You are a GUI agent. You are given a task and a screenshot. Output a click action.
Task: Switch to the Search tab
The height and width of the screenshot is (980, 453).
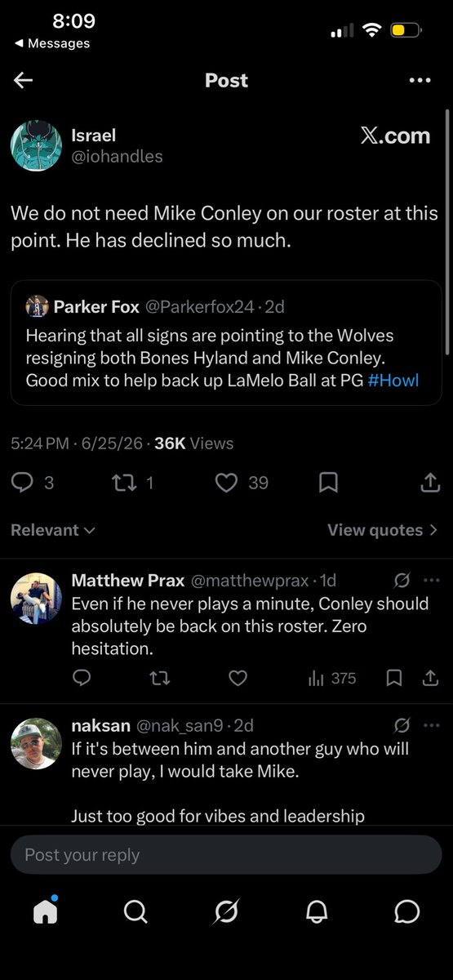pos(135,911)
